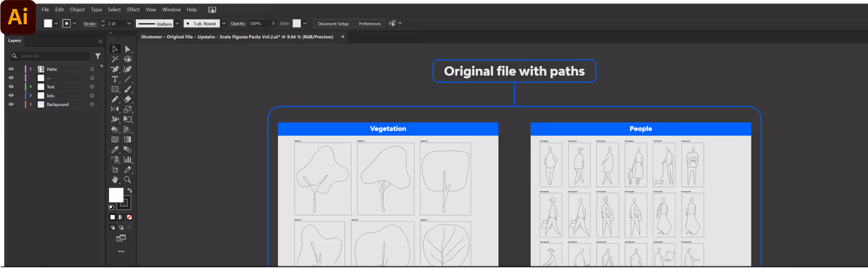This screenshot has height=268, width=868.
Task: Target the Info layer circle
Action: pos(92,96)
